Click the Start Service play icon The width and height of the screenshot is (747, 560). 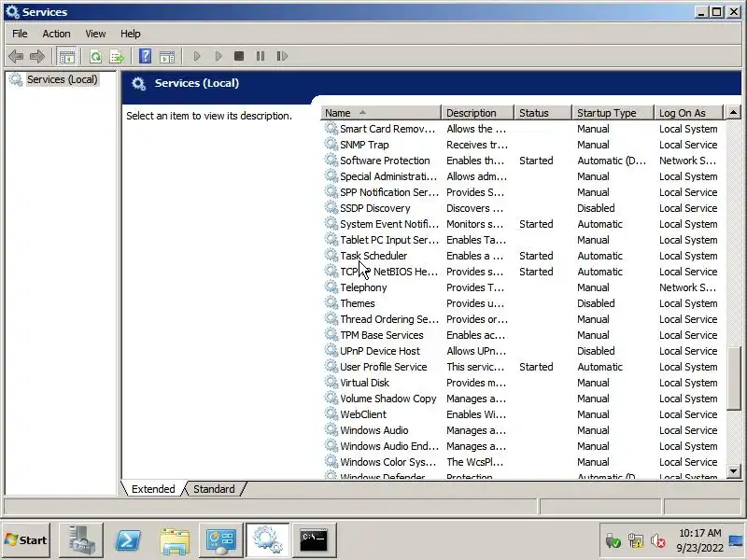coord(197,56)
